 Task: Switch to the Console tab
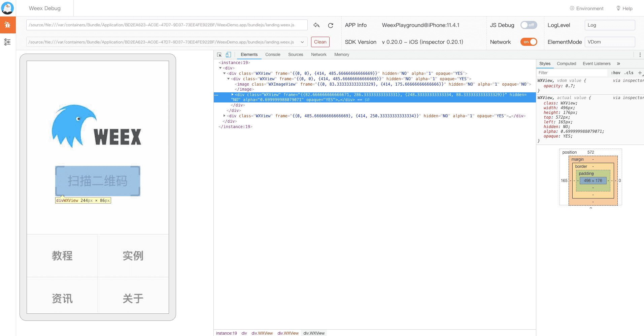point(273,55)
